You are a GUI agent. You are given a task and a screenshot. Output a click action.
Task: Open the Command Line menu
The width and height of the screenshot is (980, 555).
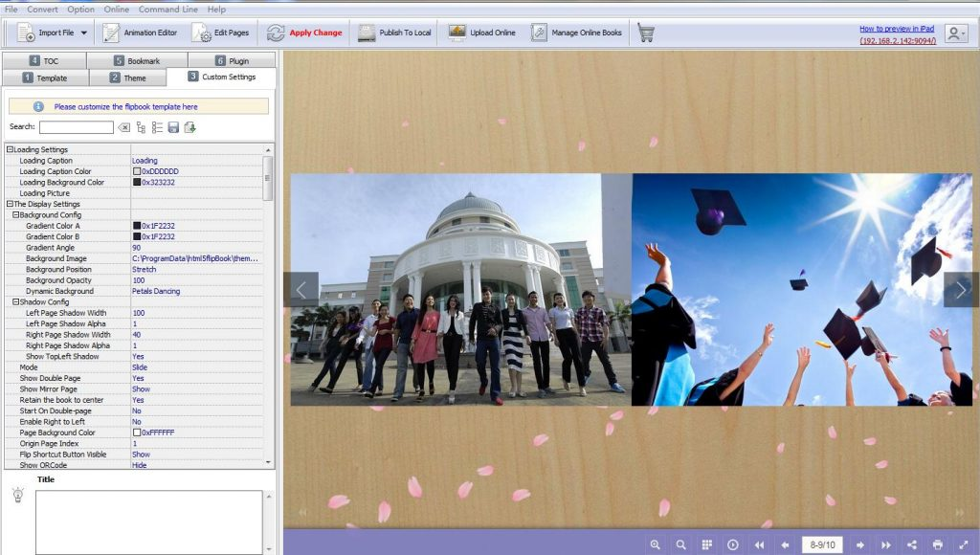click(x=168, y=10)
